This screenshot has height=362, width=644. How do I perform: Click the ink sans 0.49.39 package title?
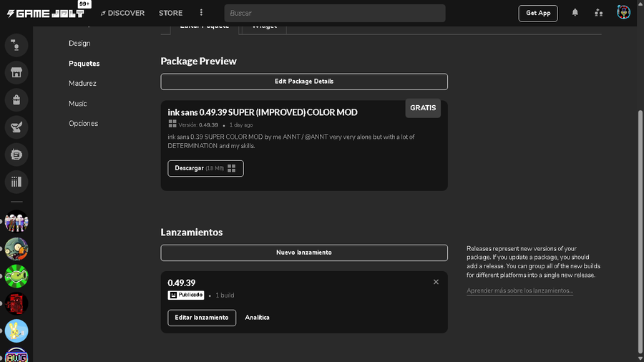pyautogui.click(x=263, y=112)
